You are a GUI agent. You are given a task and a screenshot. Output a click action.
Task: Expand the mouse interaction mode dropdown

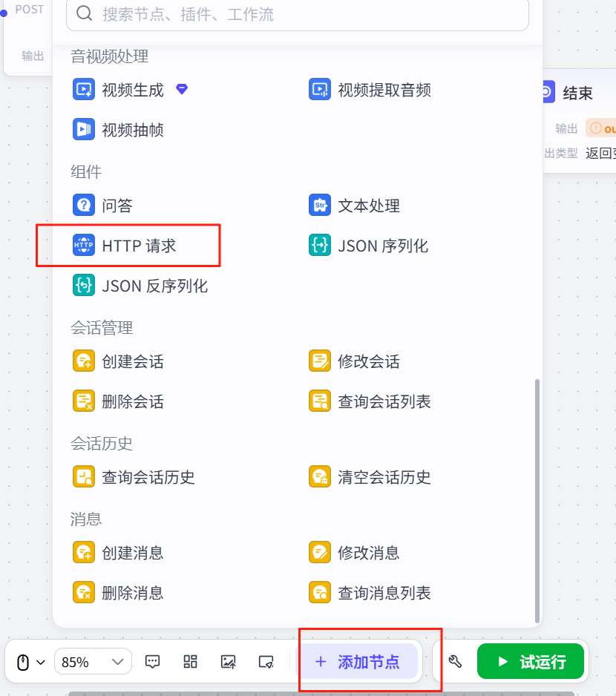tap(30, 662)
